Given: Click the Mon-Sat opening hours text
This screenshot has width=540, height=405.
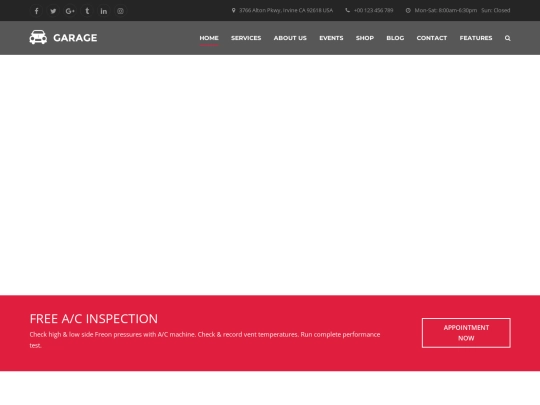Looking at the screenshot, I should [x=446, y=10].
